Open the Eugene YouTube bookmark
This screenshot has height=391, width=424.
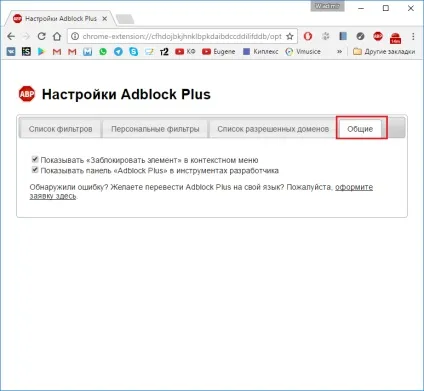click(219, 52)
